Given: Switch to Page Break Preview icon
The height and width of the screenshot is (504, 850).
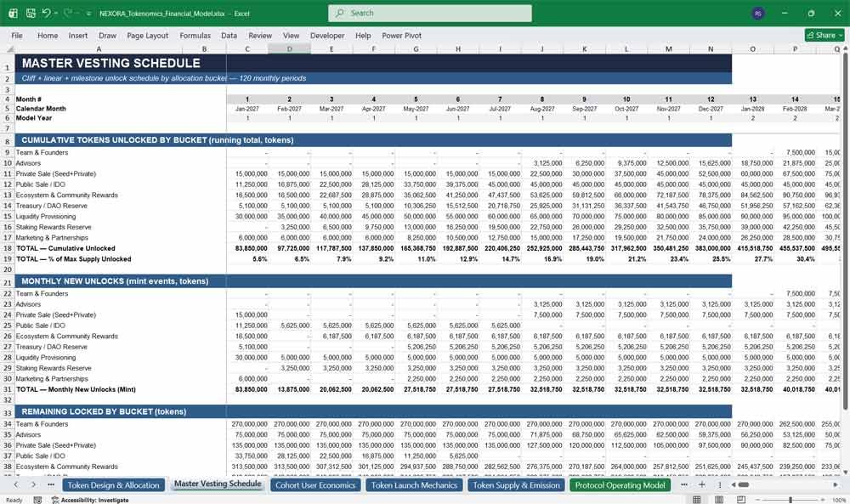Looking at the screenshot, I should [740, 500].
